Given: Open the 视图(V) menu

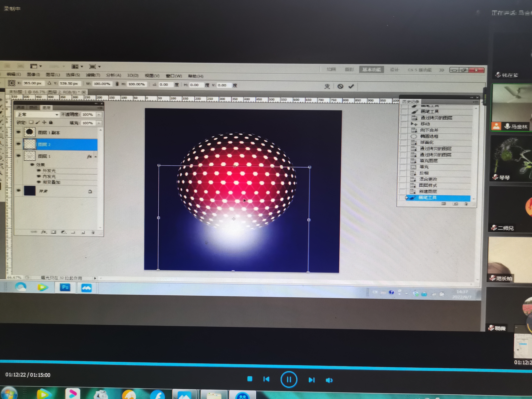Looking at the screenshot, I should pyautogui.click(x=152, y=76).
